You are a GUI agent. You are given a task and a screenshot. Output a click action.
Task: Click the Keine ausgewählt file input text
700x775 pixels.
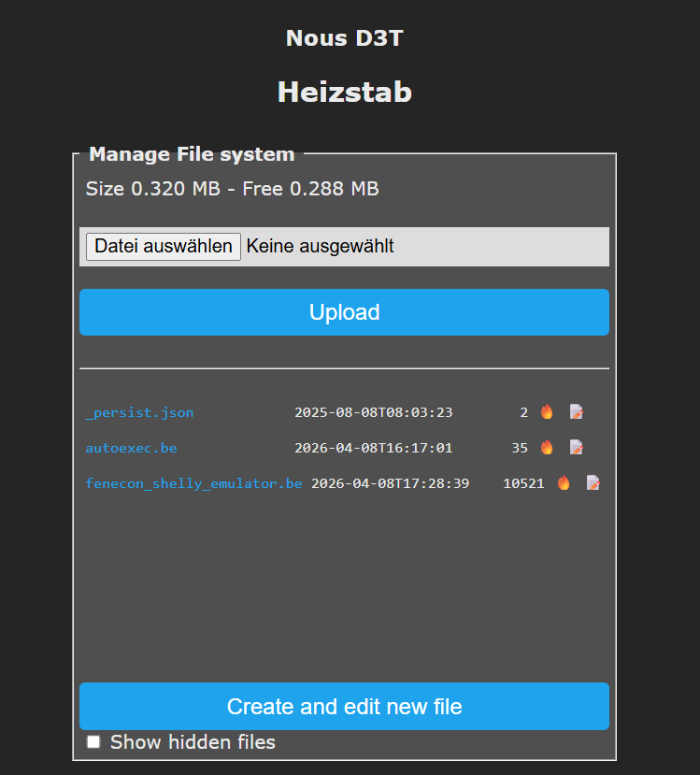[x=320, y=247]
